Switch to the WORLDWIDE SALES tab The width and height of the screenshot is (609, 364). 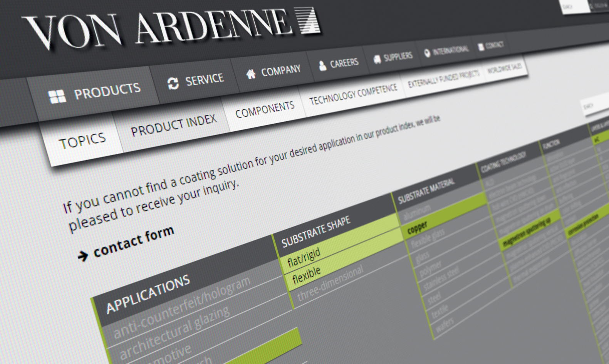504,69
